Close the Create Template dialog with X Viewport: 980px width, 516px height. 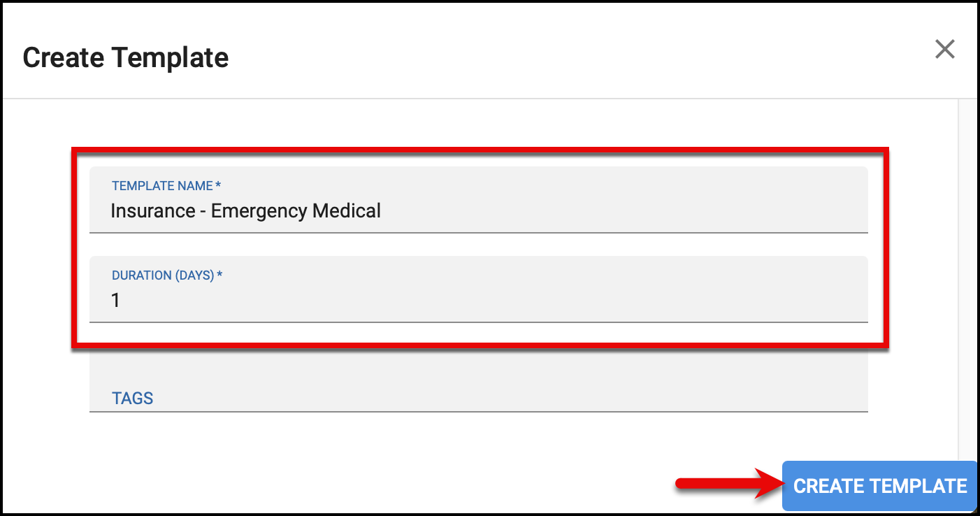tap(944, 49)
